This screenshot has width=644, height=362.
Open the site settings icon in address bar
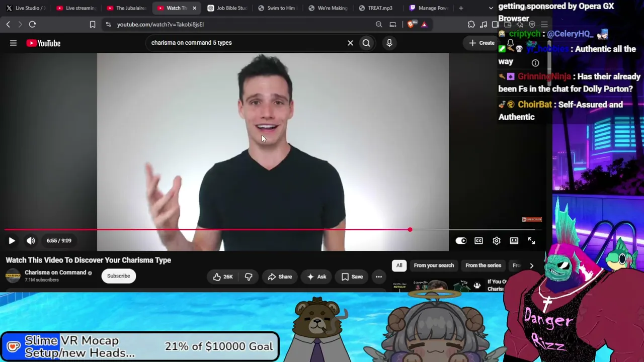(x=108, y=24)
